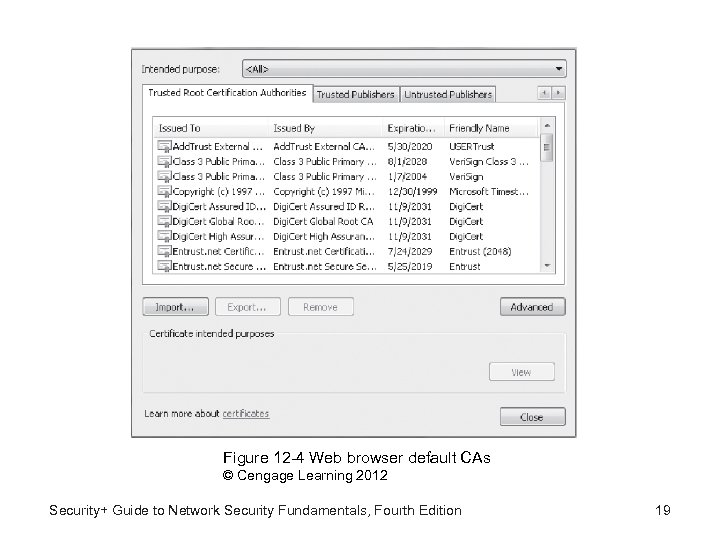Click the 12/30/1999 expiration date cell
This screenshot has height=540, width=720.
(x=412, y=191)
